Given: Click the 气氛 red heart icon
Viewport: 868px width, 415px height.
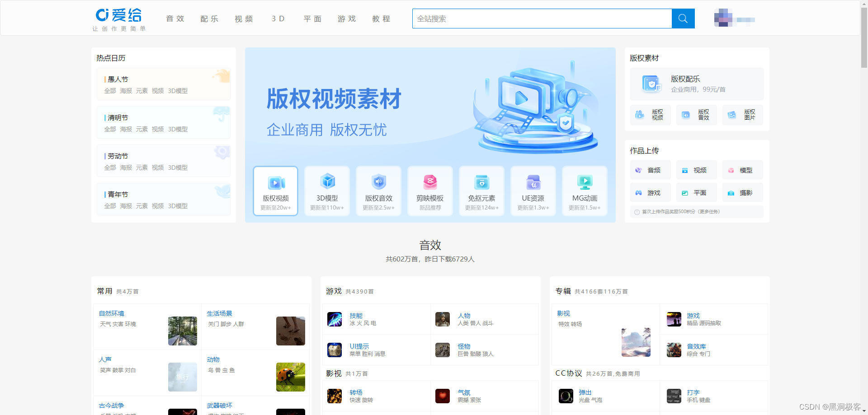Looking at the screenshot, I should 443,396.
